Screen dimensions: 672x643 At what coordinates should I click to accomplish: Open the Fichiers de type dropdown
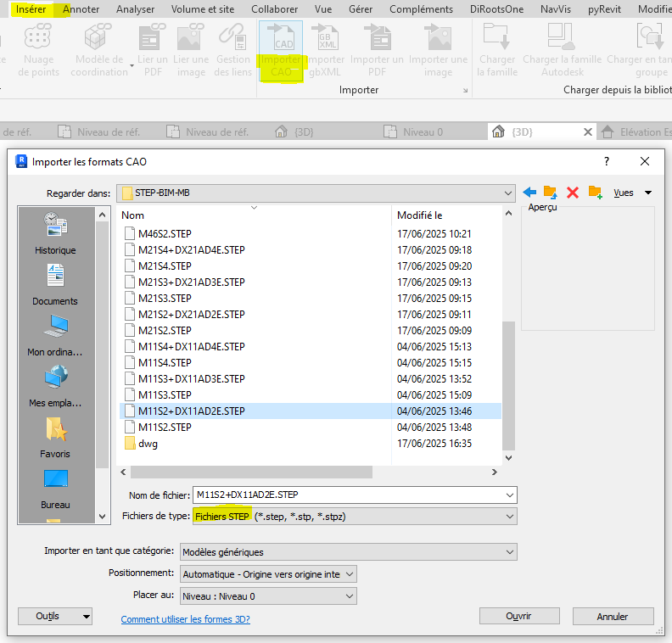(x=509, y=516)
